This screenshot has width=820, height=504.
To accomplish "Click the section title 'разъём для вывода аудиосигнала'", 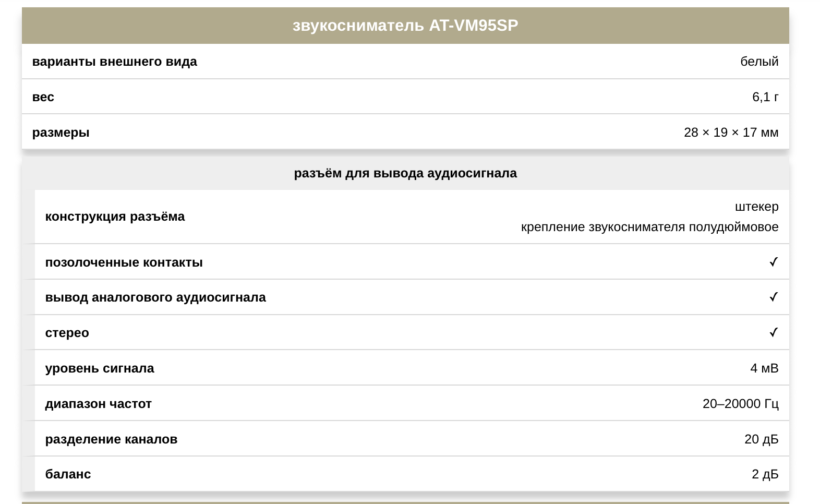I will click(x=405, y=173).
